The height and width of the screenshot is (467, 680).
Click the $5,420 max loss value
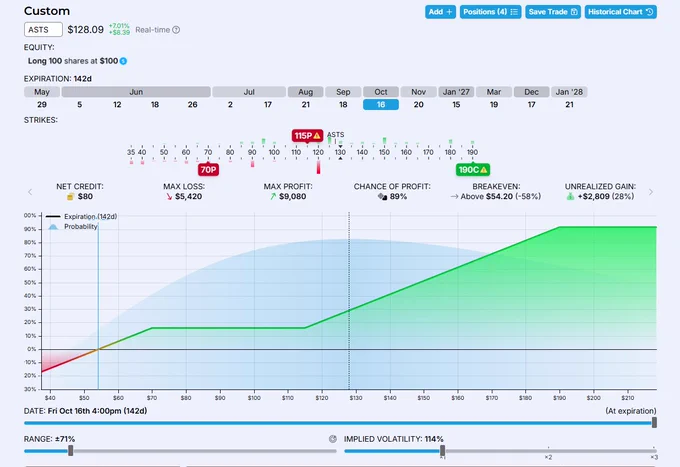189,196
